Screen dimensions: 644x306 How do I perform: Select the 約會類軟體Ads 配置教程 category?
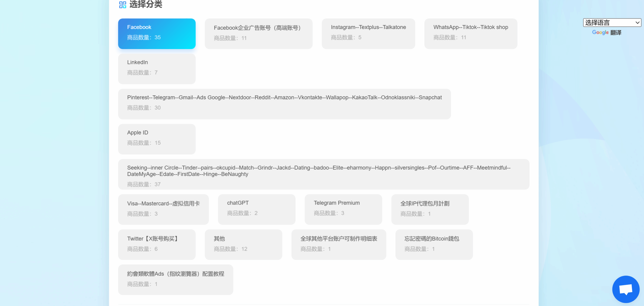[175, 279]
